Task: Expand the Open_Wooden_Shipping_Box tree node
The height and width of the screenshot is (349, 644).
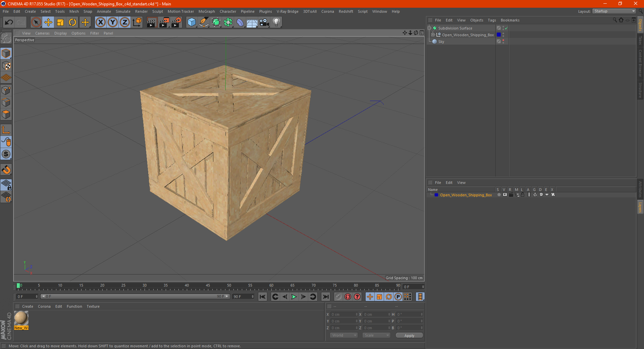Action: [433, 35]
